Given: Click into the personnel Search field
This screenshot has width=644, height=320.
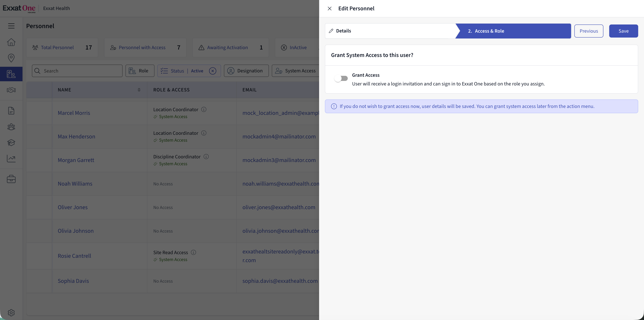Looking at the screenshot, I should (77, 71).
